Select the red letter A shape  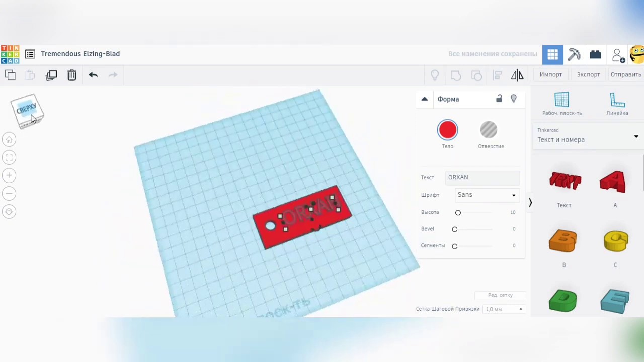tap(613, 182)
